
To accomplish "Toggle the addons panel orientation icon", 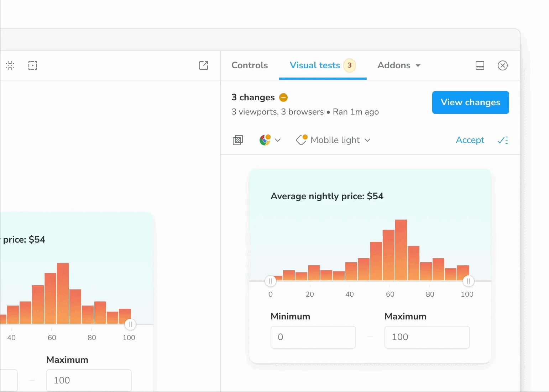I will (480, 65).
